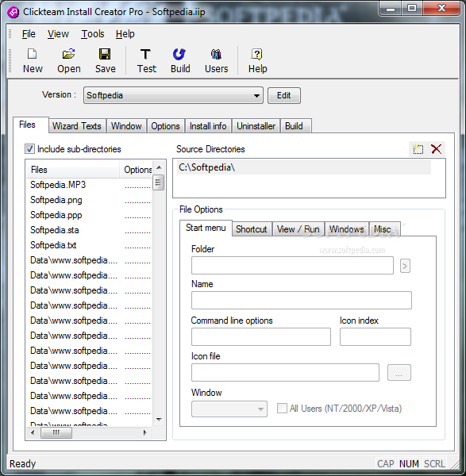This screenshot has height=476, width=466.
Task: Open the Tools menu
Action: (x=93, y=34)
